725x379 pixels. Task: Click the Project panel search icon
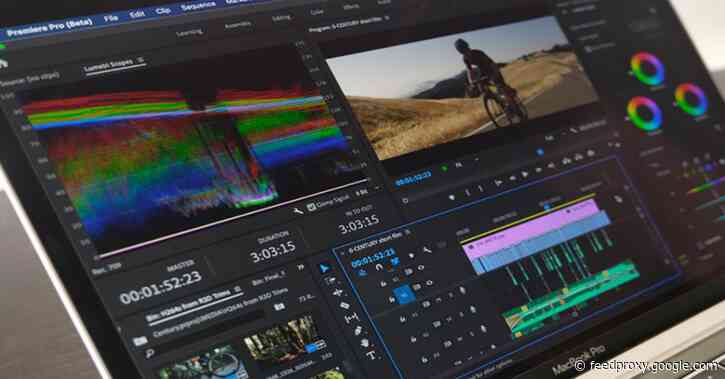point(150,354)
